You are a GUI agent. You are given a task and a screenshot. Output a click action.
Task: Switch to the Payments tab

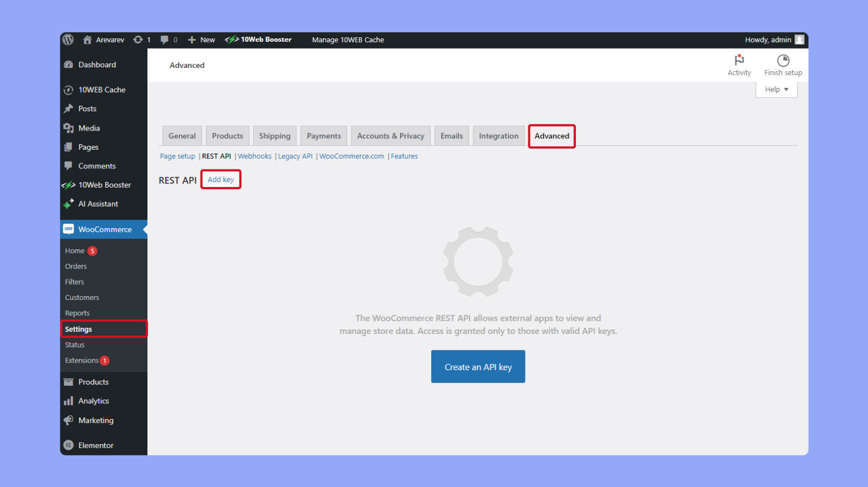click(x=323, y=136)
